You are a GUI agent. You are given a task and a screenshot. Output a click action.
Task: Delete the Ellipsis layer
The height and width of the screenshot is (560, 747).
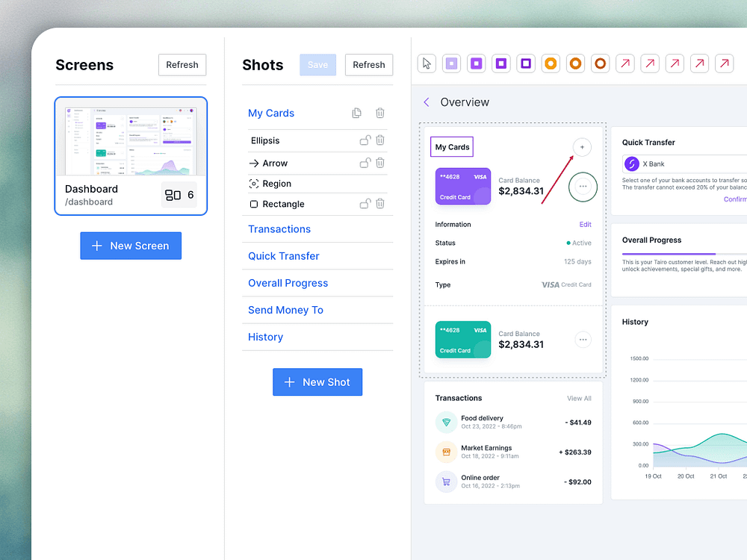pos(379,140)
